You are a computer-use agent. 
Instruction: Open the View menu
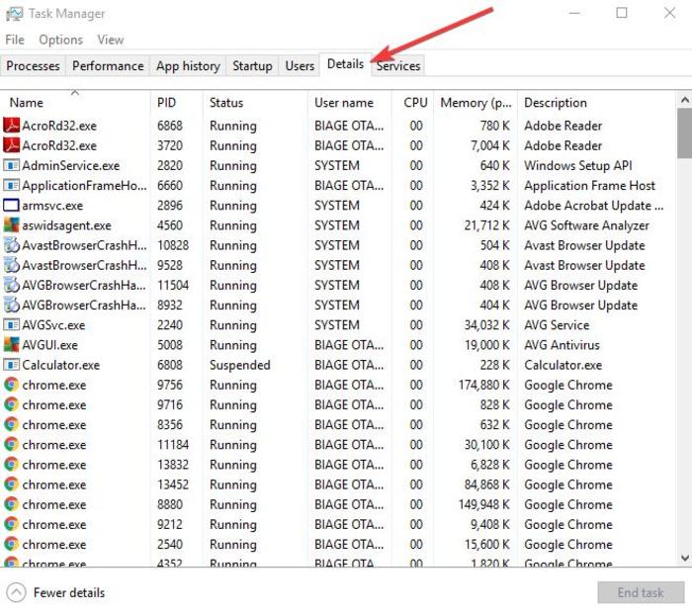tap(111, 40)
